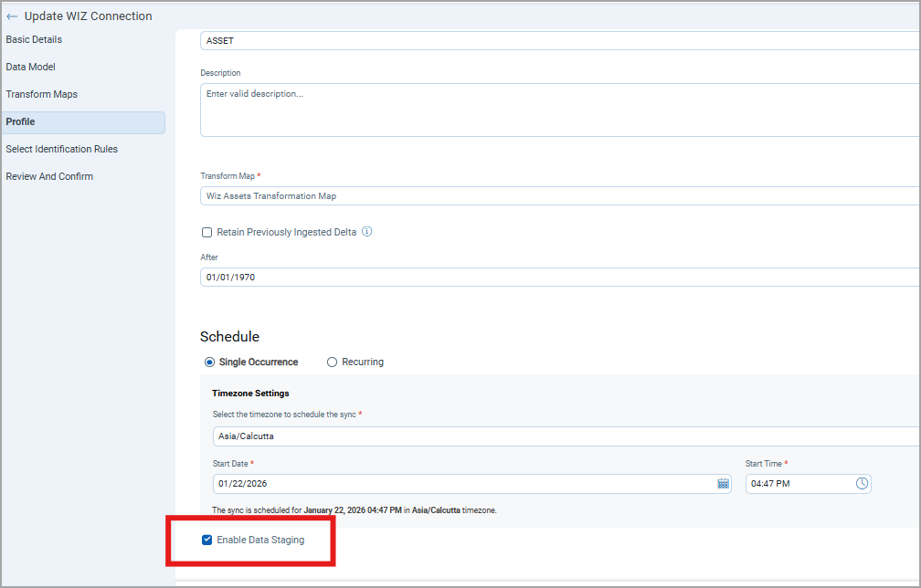921x588 pixels.
Task: Open the ASSET dropdown field
Action: click(x=560, y=40)
